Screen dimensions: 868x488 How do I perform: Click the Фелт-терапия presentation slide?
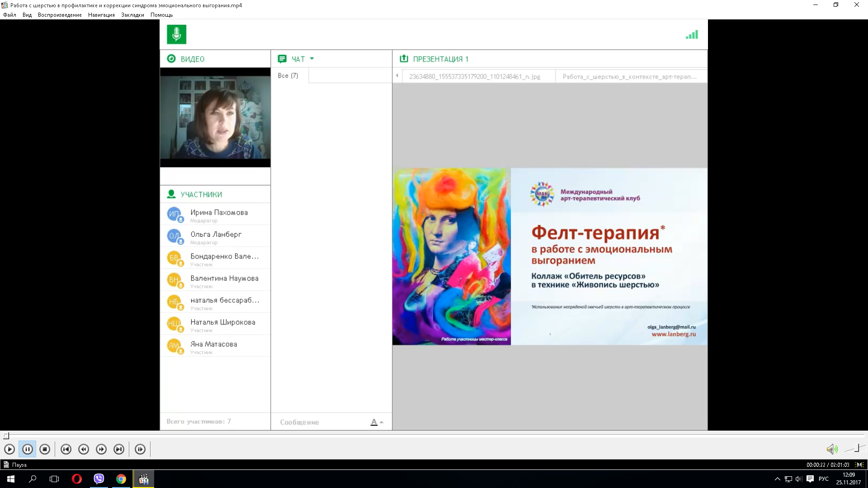[x=550, y=257]
